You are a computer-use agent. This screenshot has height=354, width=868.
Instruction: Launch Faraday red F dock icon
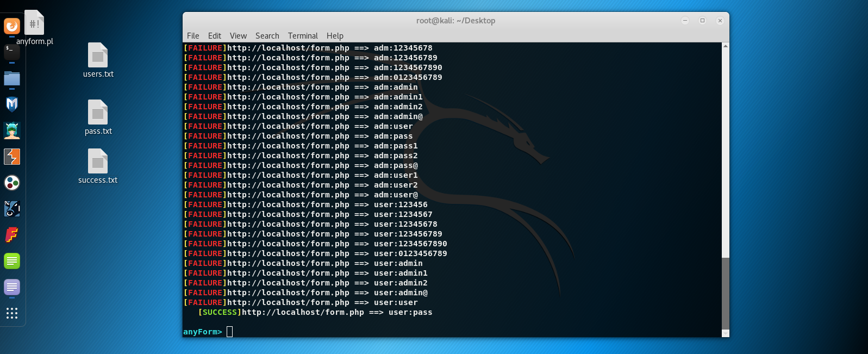pyautogui.click(x=12, y=235)
